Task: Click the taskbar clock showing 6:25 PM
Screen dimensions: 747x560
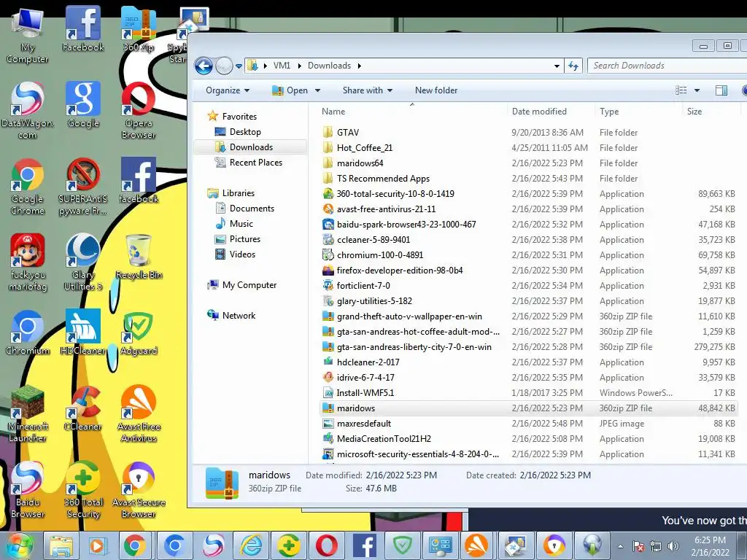Action: [710, 546]
